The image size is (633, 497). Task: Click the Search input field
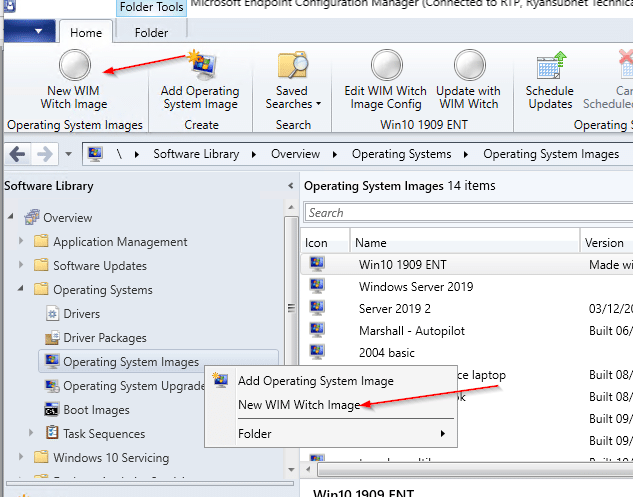468,212
